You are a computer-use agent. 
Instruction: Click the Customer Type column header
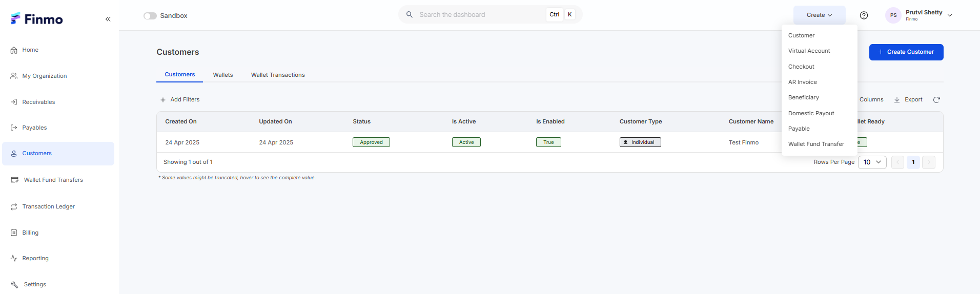641,122
